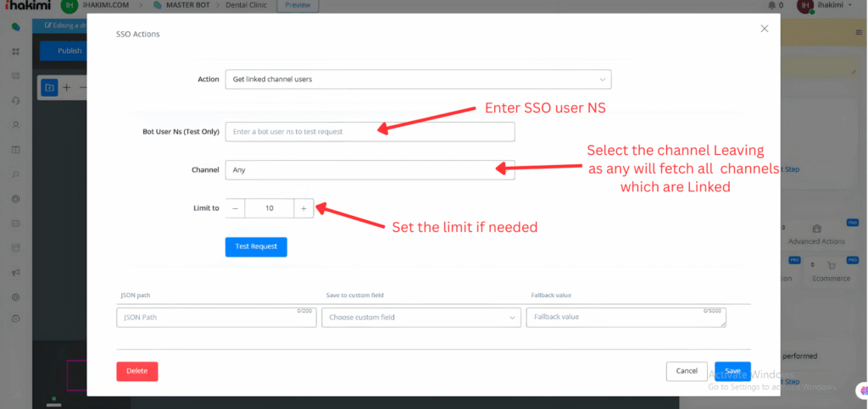868x409 pixels.
Task: Select the MASTER BOT breadcrumb
Action: tap(188, 5)
